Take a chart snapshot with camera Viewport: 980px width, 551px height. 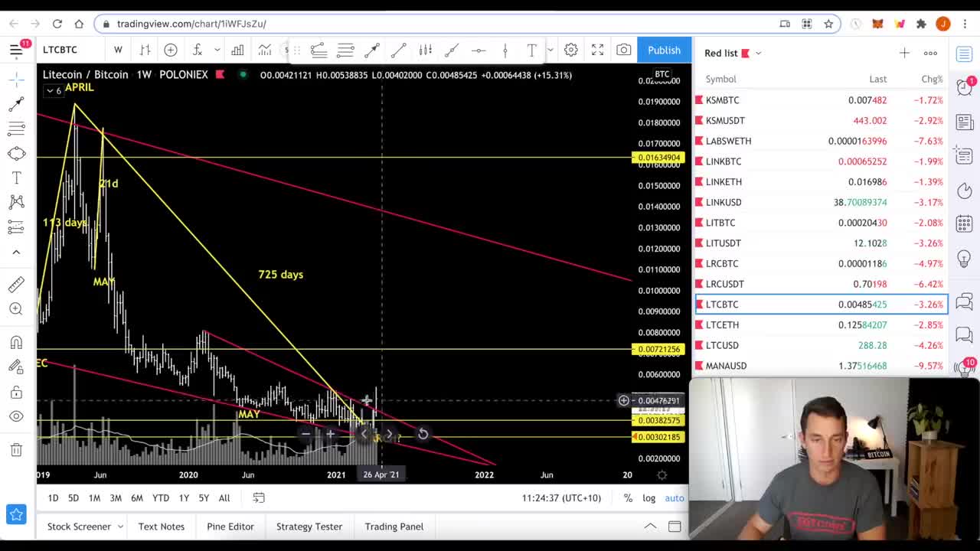click(624, 50)
